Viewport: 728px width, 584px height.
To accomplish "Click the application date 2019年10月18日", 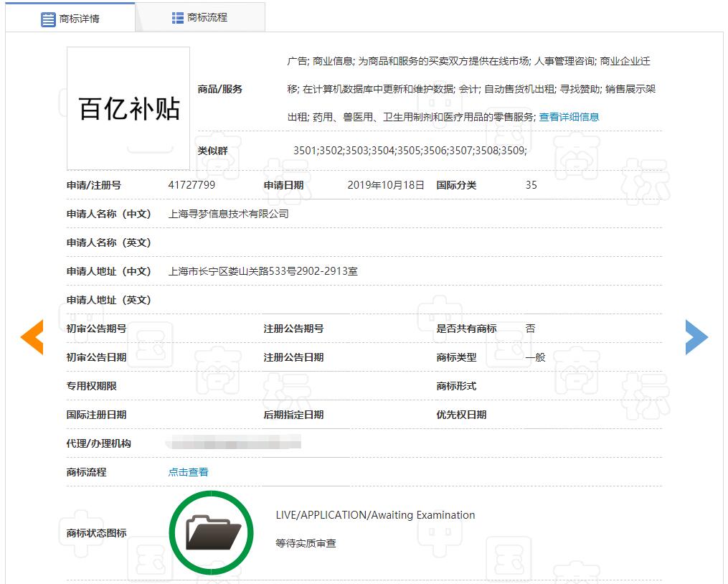I will (x=386, y=185).
